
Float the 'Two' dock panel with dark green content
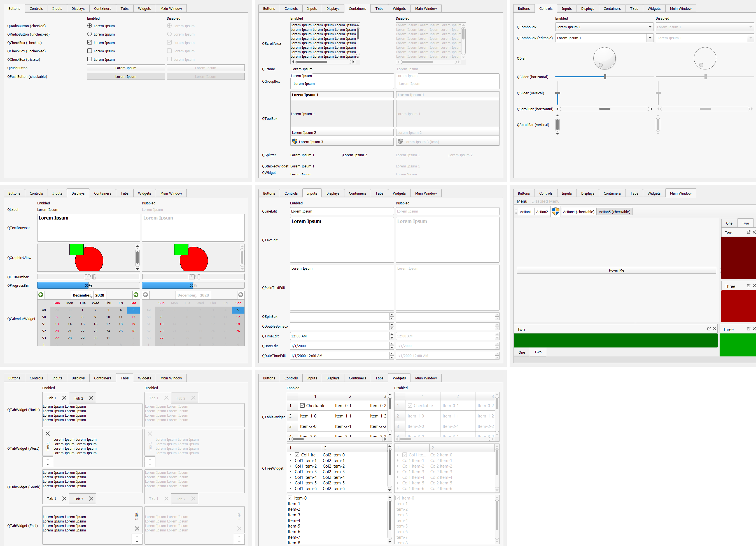click(709, 329)
